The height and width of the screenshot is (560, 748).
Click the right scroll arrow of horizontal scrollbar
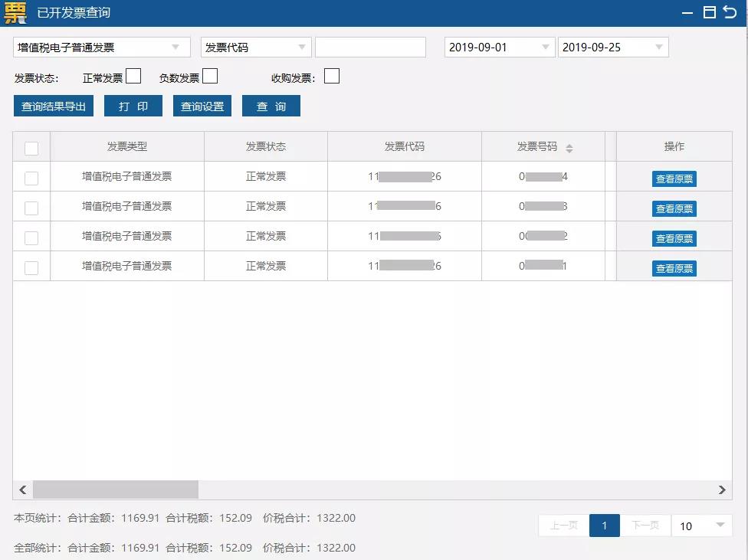(722, 490)
